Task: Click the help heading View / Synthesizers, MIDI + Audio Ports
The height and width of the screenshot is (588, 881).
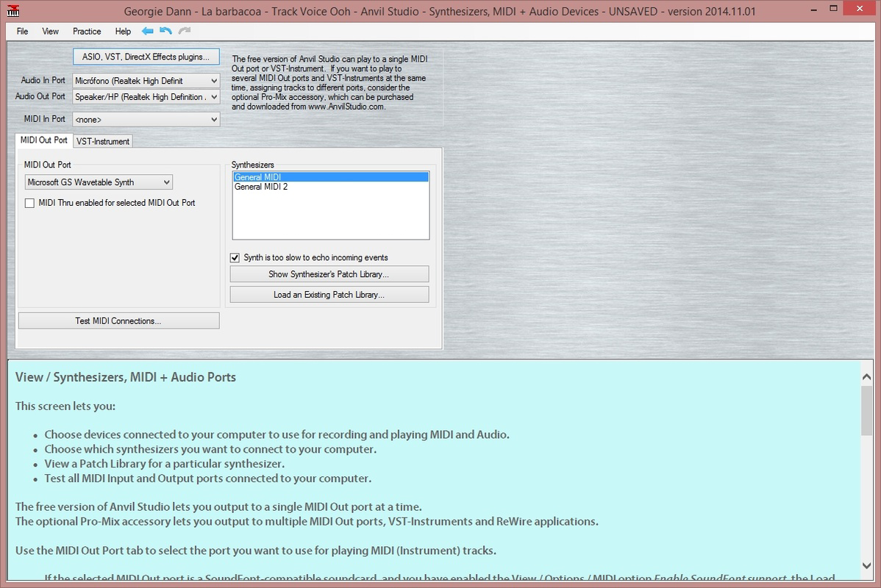Action: (126, 377)
